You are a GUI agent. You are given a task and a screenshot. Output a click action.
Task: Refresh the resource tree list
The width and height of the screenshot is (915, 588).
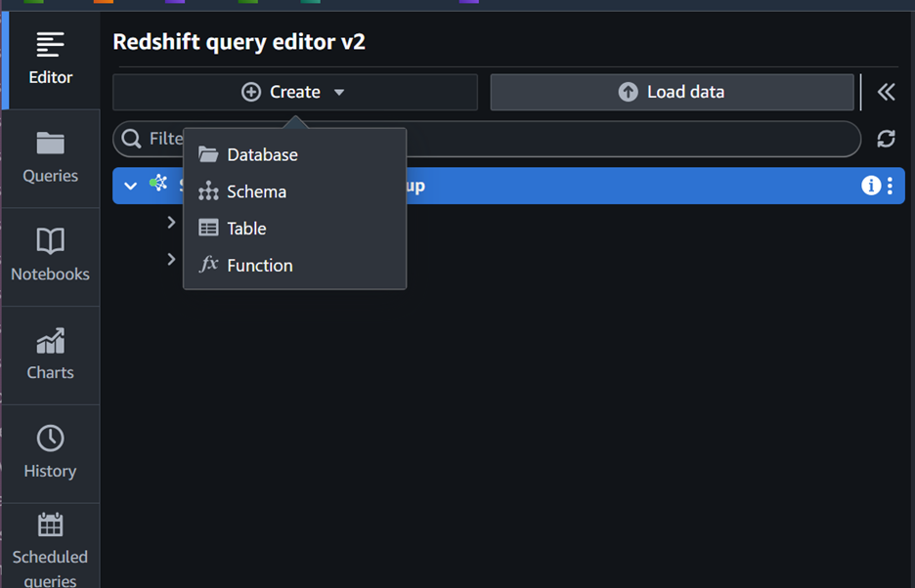[x=886, y=139]
